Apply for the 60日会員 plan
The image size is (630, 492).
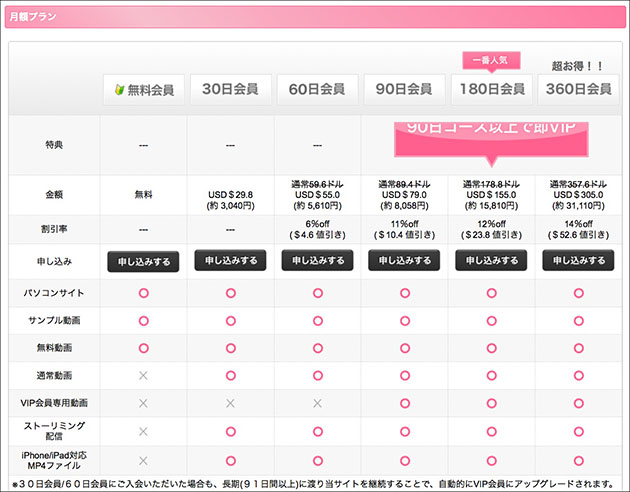pos(317,261)
